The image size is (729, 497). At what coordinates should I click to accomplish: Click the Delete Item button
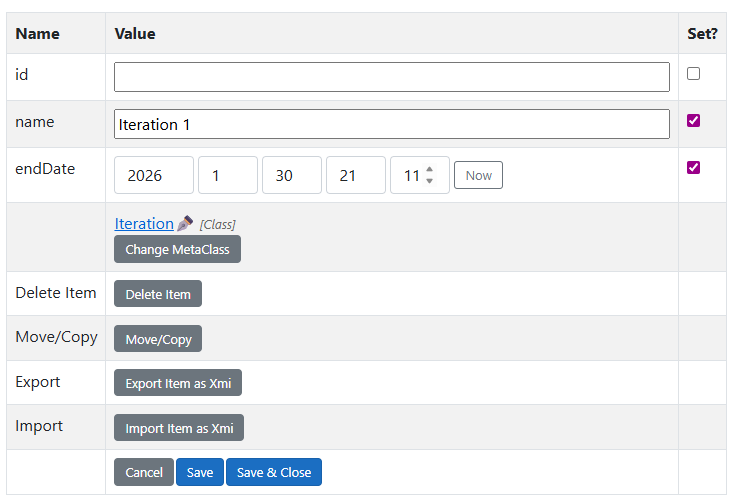[158, 294]
